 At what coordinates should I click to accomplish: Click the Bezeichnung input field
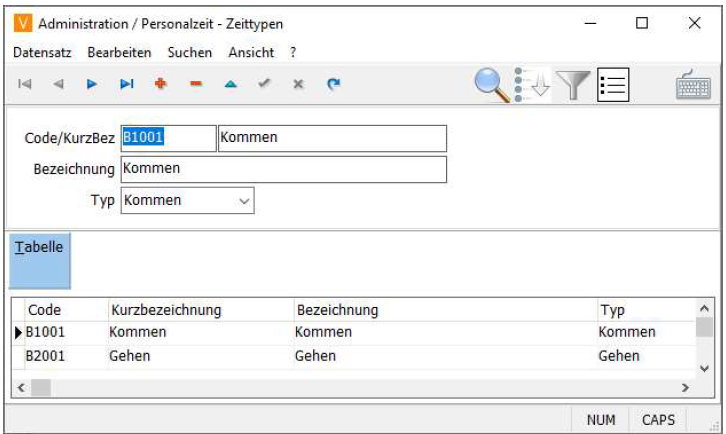point(284,170)
